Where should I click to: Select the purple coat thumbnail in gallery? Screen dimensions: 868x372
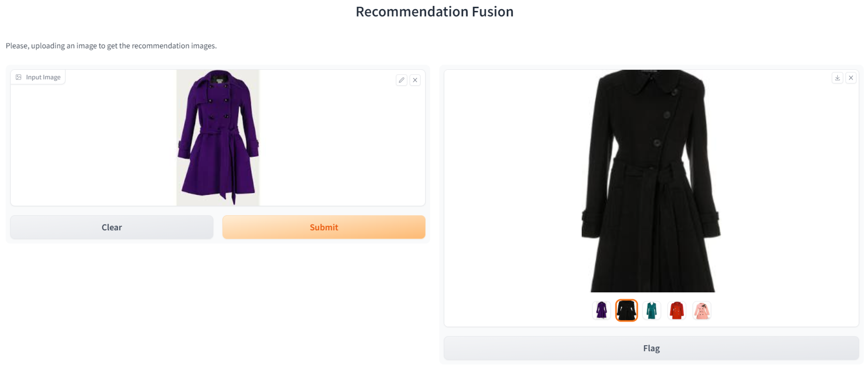tap(601, 310)
